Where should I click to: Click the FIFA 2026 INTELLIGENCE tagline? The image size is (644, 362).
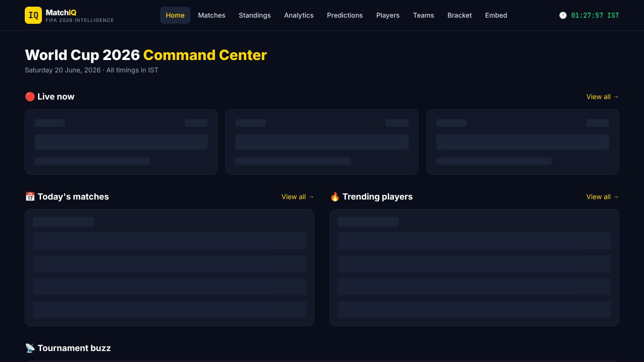80,20
